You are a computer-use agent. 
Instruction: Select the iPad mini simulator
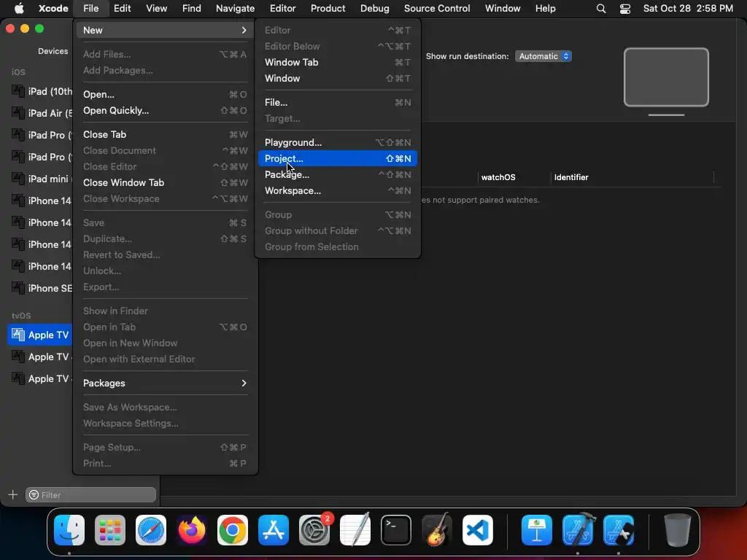(40, 179)
